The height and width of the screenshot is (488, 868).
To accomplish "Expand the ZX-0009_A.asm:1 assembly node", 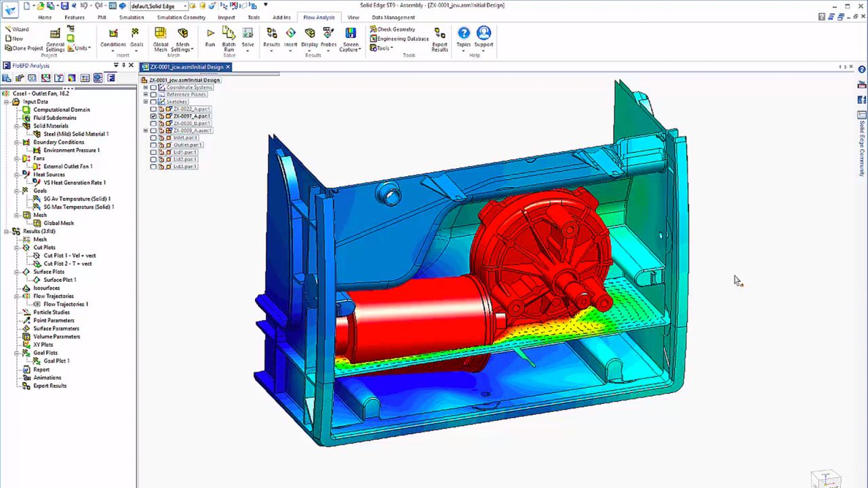I will coord(145,131).
